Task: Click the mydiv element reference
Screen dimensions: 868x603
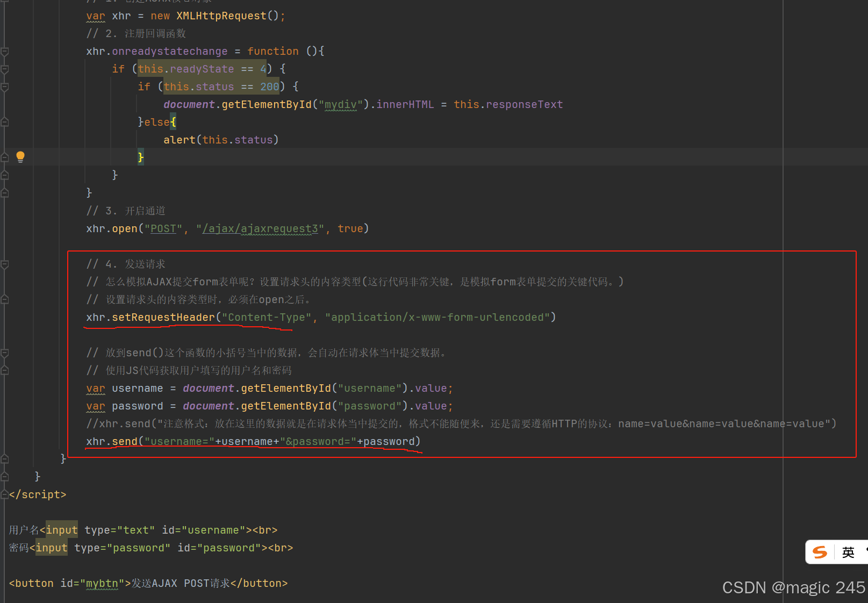Action: coord(340,104)
